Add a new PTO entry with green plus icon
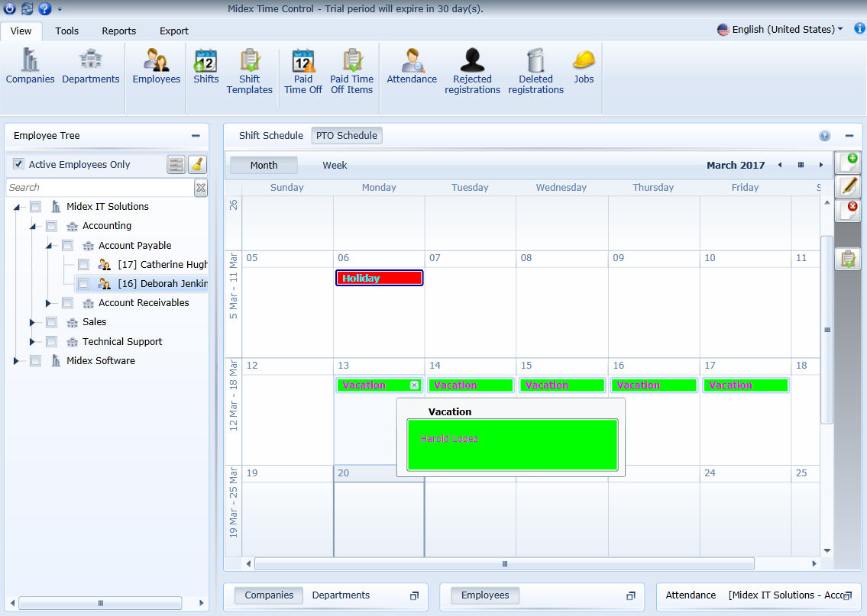The height and width of the screenshot is (616, 867). tap(848, 162)
